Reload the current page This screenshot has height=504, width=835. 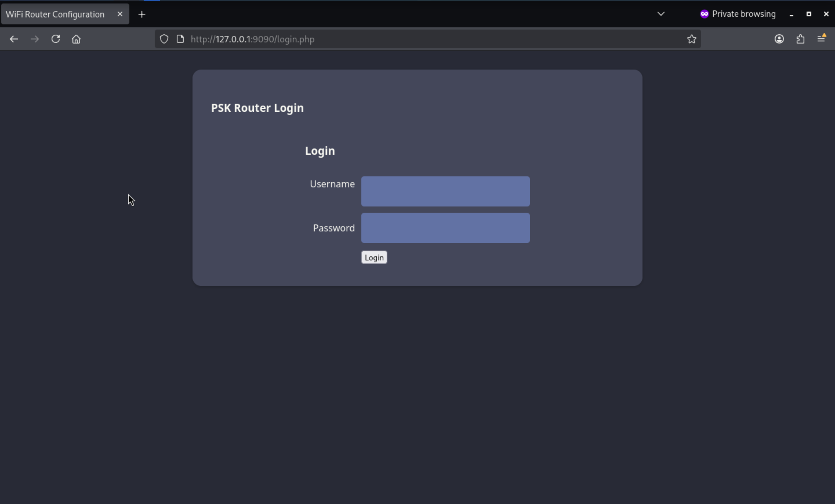56,39
